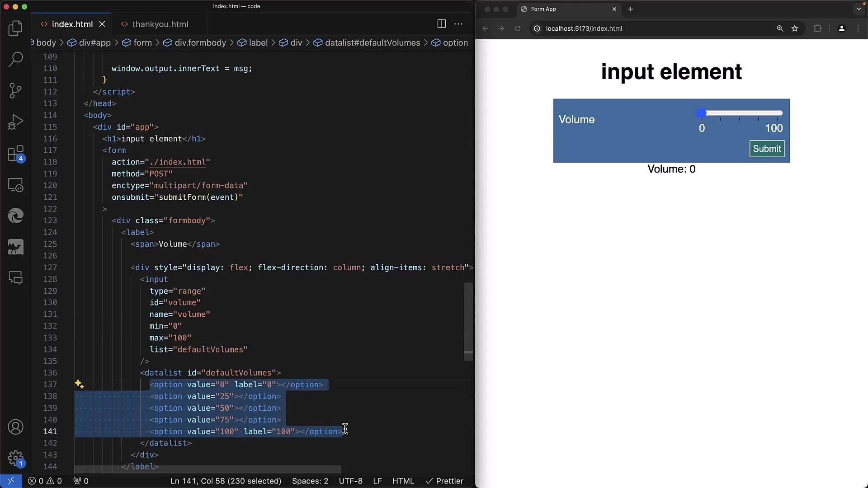View site information icon in address bar
The height and width of the screenshot is (488, 868).
(537, 28)
